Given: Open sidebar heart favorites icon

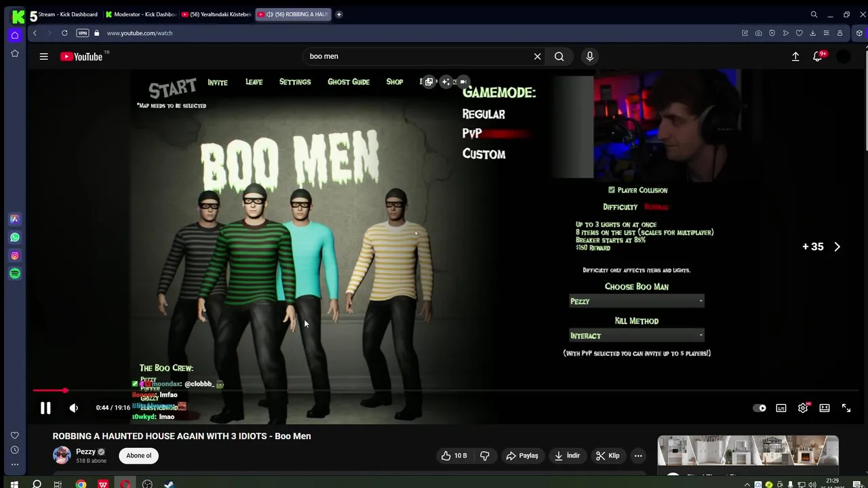Looking at the screenshot, I should 14,435.
